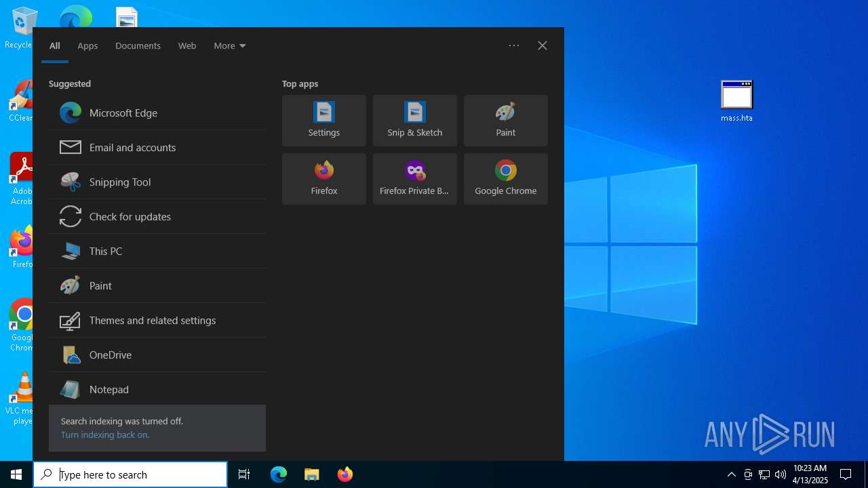The height and width of the screenshot is (488, 868).
Task: Select the VLC media player desktop shortcut
Action: (x=20, y=399)
